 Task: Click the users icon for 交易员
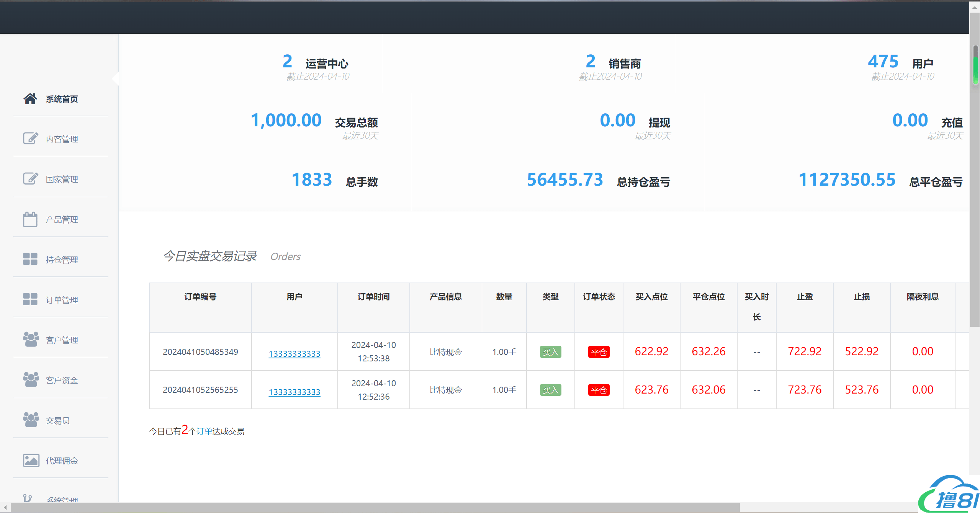coord(31,420)
